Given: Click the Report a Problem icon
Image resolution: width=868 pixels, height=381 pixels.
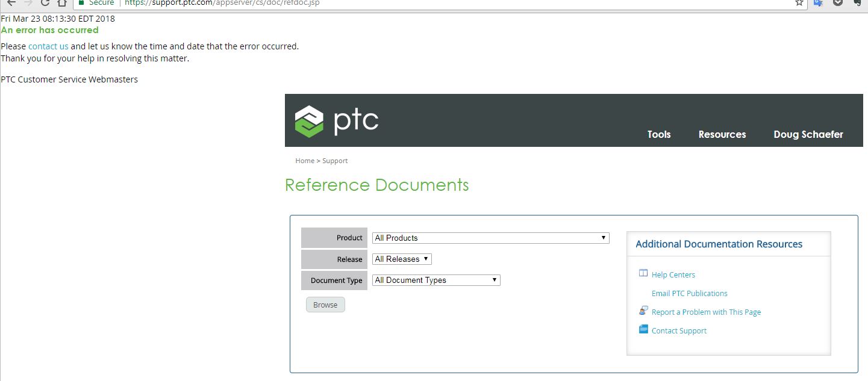Looking at the screenshot, I should 643,311.
